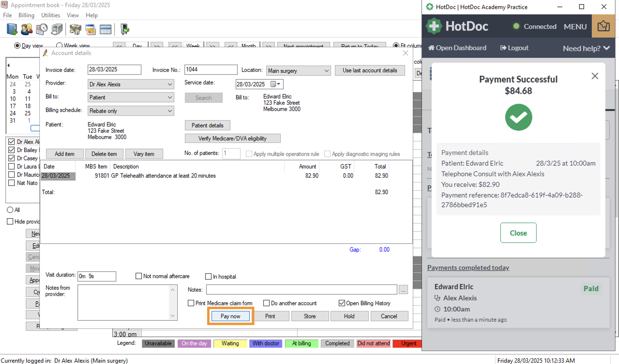Screen dimensions: 619x364
Task: Toggle Dr Bailey provider checkbox
Action: click(11, 150)
